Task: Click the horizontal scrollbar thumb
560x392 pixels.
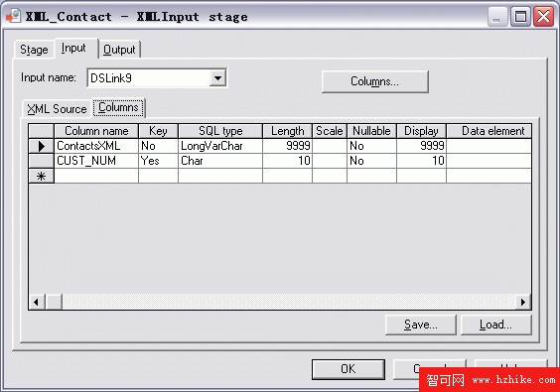Action: pyautogui.click(x=54, y=302)
